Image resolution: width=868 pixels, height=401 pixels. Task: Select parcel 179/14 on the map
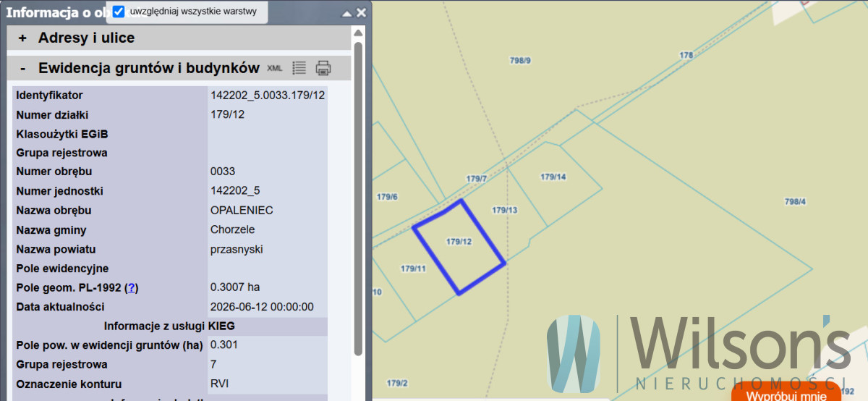[553, 177]
